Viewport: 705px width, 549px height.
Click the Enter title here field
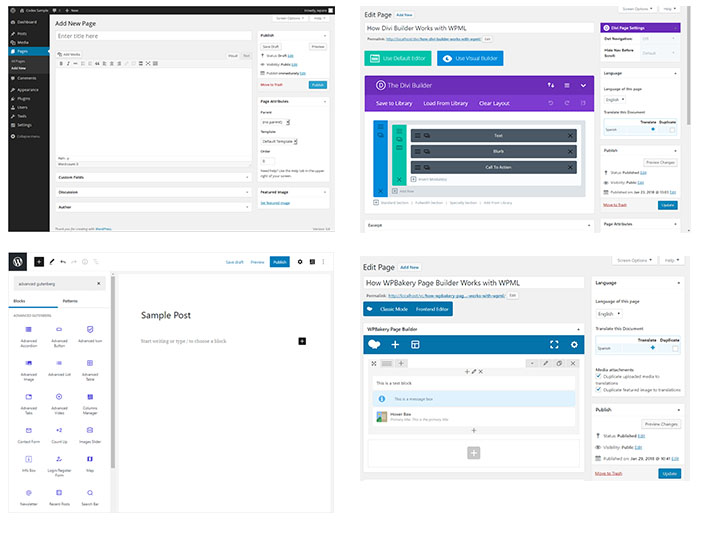point(153,36)
